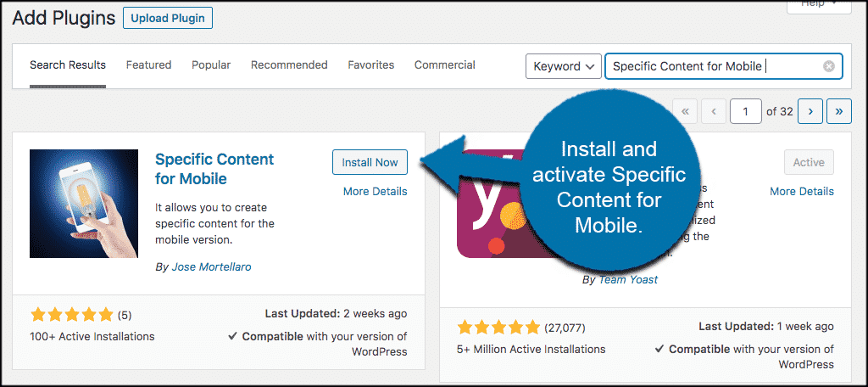Visit the Team Yoast author link
Viewport: 868px width, 387px height.
(628, 279)
